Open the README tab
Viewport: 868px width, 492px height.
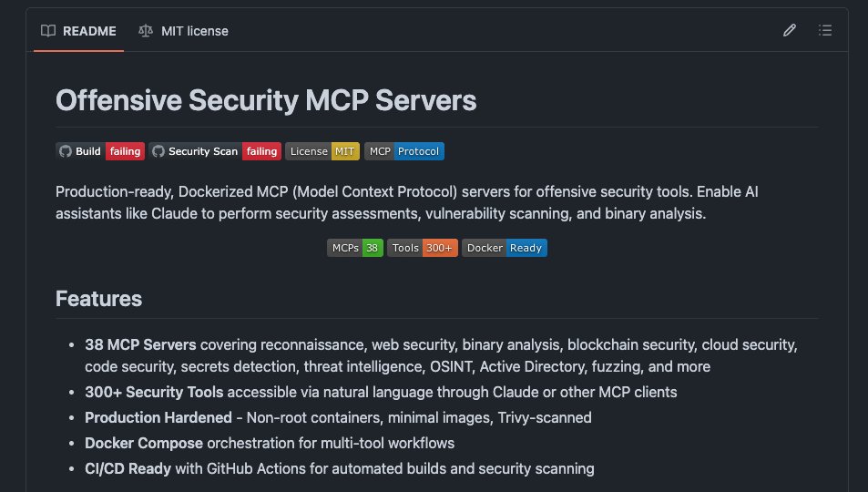(78, 31)
